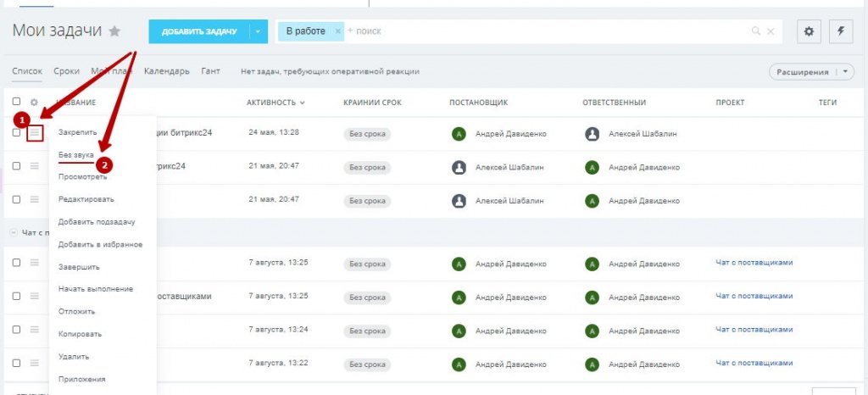Open the hamburger menu of the first task row
The image size is (868, 395).
[35, 133]
